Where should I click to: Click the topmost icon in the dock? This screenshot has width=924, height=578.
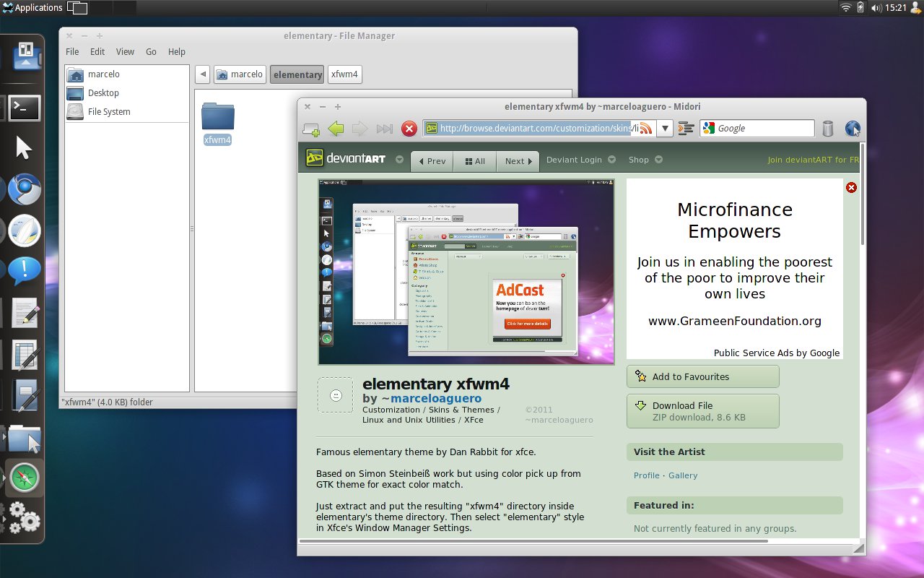[26, 56]
